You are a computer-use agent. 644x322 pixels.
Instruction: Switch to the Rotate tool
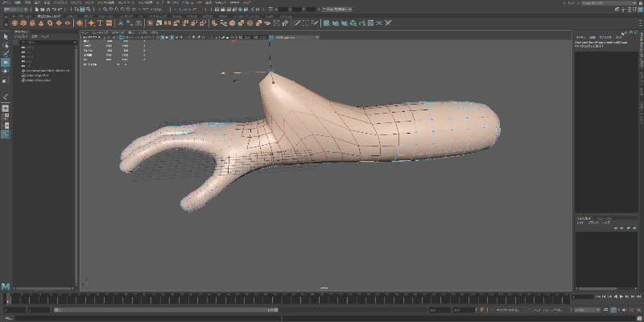pos(5,71)
